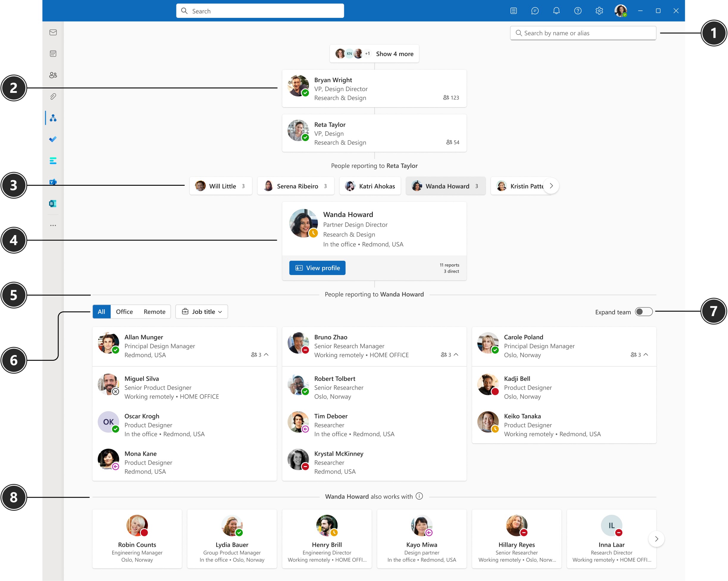This screenshot has height=581, width=728.
Task: Click Search by name or alias field
Action: pos(583,33)
